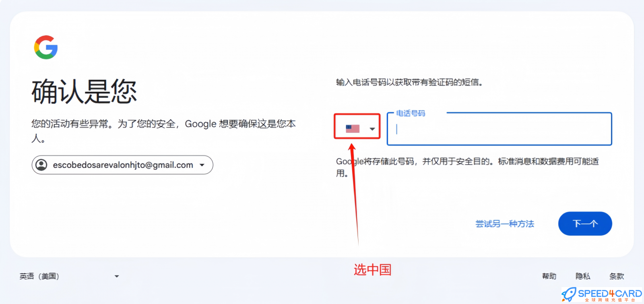Click the 下一个 button
This screenshot has width=644, height=304.
coord(585,223)
